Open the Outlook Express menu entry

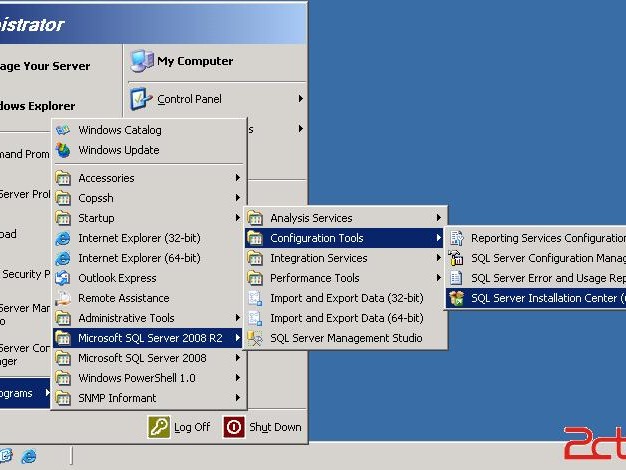(x=148, y=278)
